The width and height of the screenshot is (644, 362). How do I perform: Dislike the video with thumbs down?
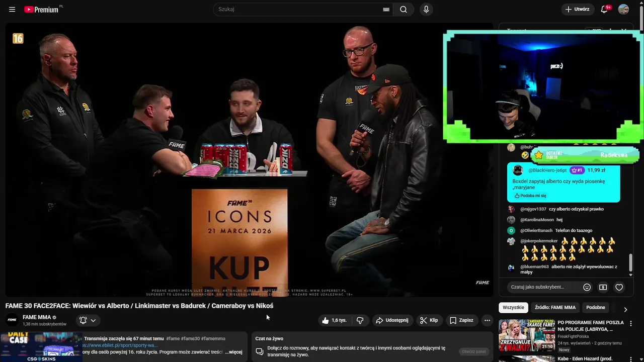click(360, 320)
